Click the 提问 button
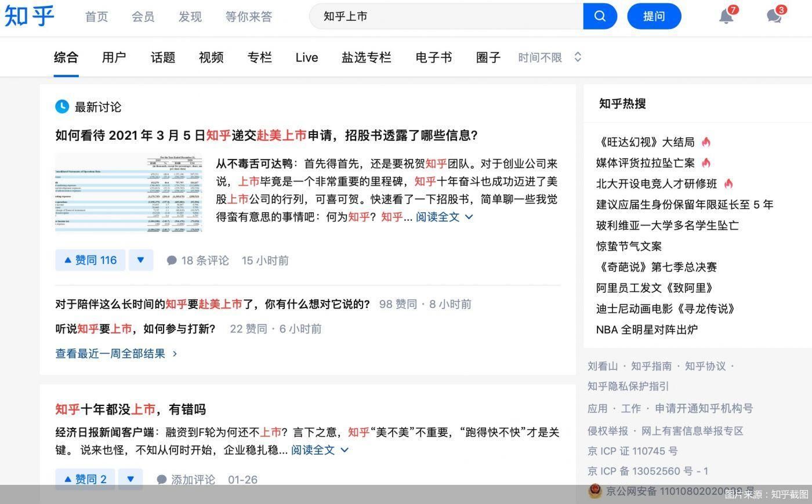The width and height of the screenshot is (812, 504). click(654, 16)
